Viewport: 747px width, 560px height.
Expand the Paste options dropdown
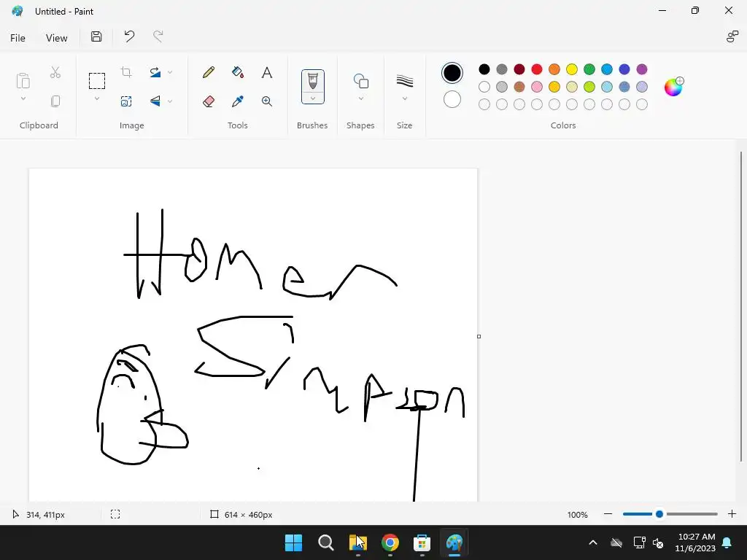[23, 99]
